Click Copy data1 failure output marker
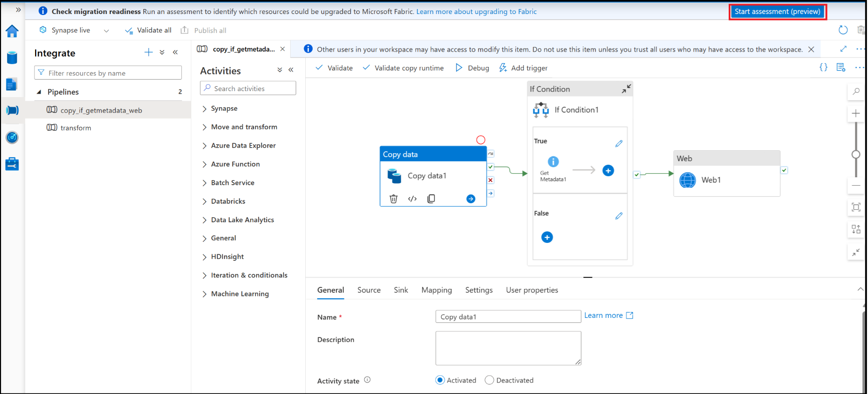The image size is (868, 394). coord(491,180)
